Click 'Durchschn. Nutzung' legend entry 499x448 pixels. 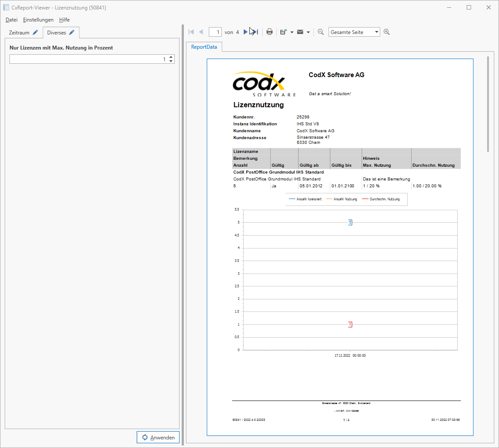click(x=381, y=199)
